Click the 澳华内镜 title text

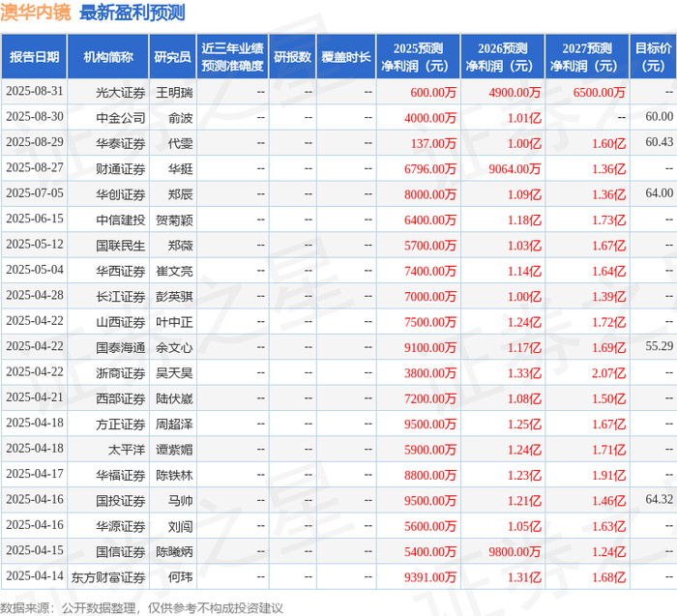click(x=36, y=13)
